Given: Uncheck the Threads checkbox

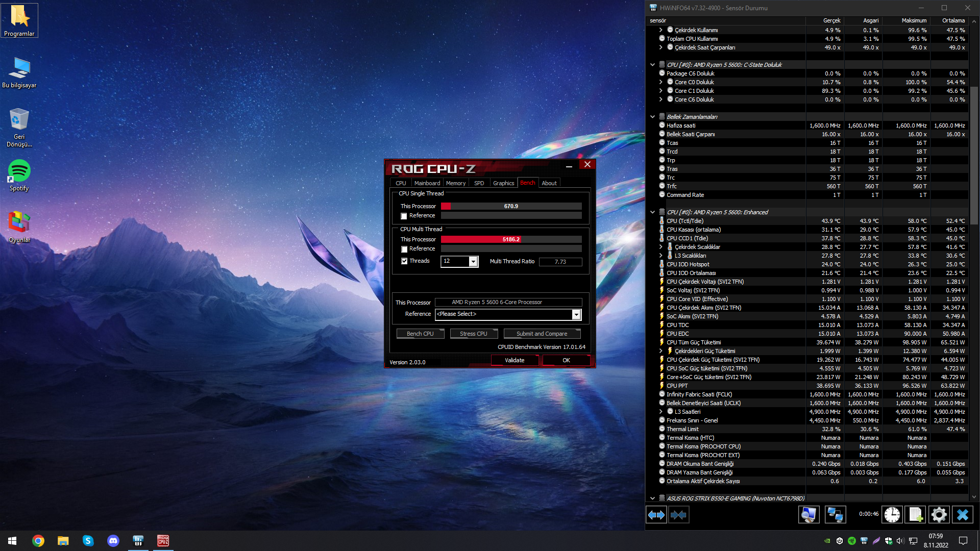Looking at the screenshot, I should 404,261.
